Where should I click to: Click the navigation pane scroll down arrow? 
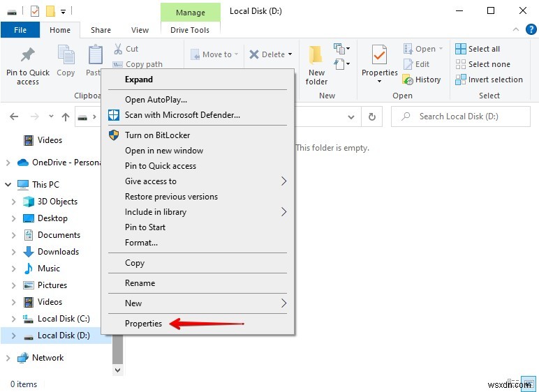pos(117,370)
